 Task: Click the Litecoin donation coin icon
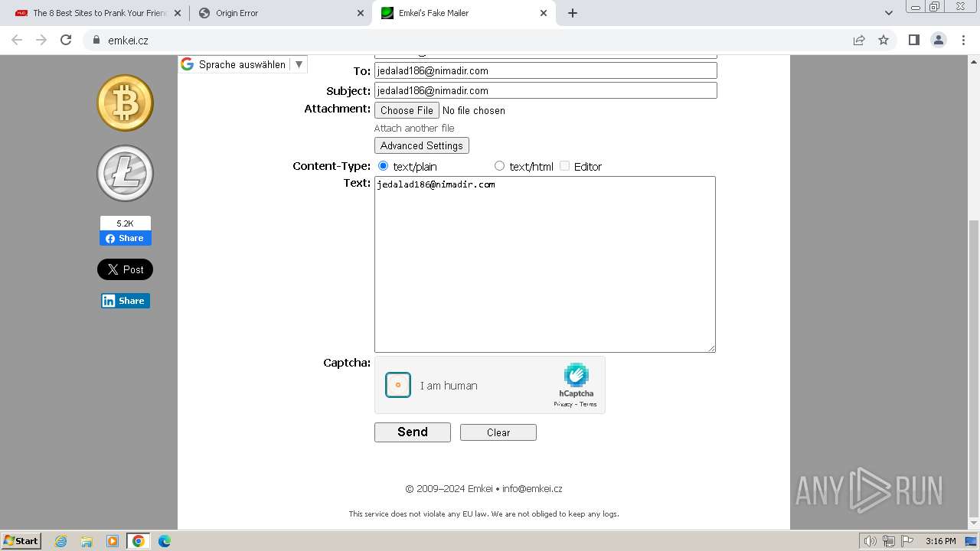pyautogui.click(x=125, y=174)
